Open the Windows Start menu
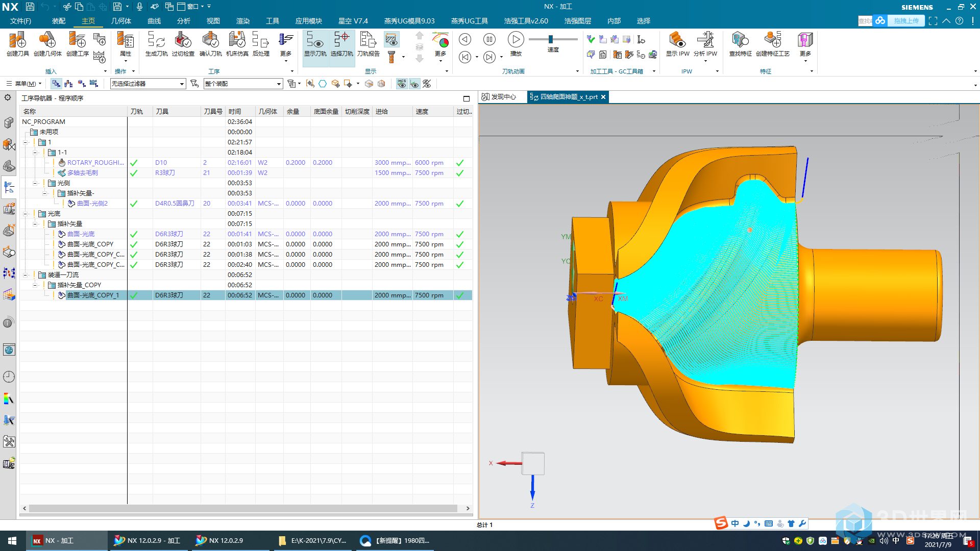 (x=12, y=541)
